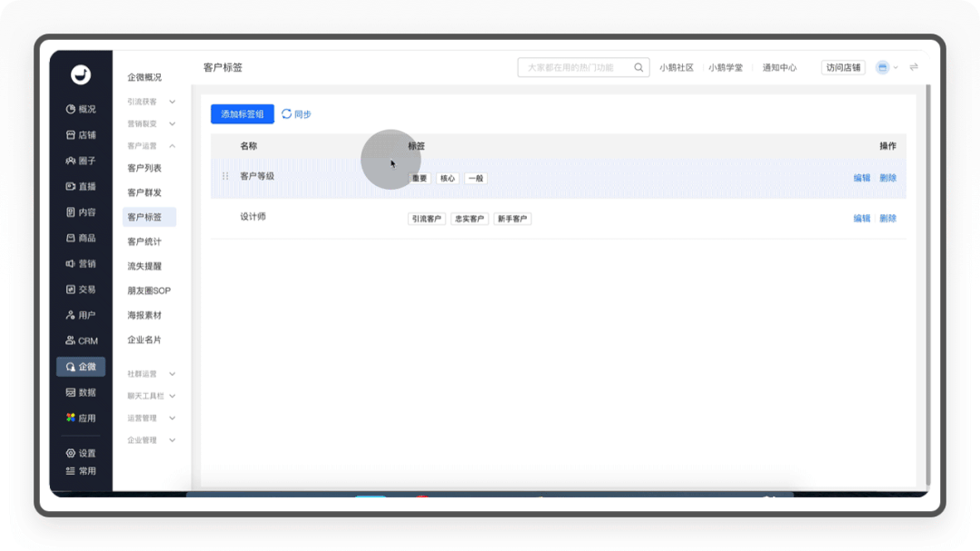
Task: Open 直播 section in dark sidebar
Action: tap(81, 186)
